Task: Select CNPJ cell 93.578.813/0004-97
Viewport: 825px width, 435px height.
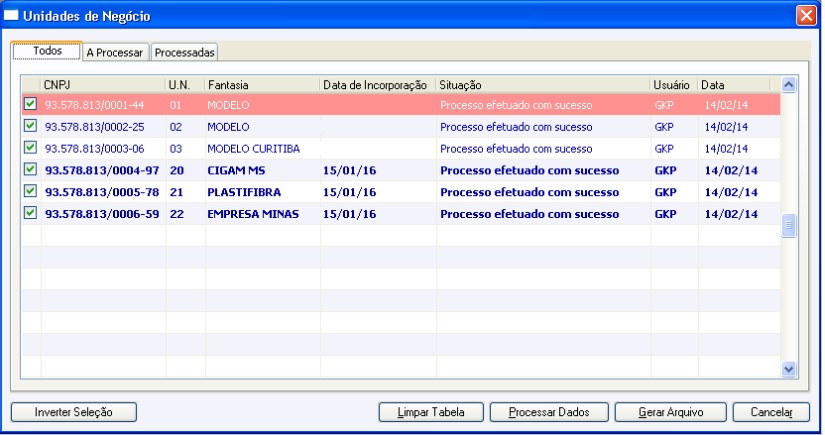Action: (102, 170)
